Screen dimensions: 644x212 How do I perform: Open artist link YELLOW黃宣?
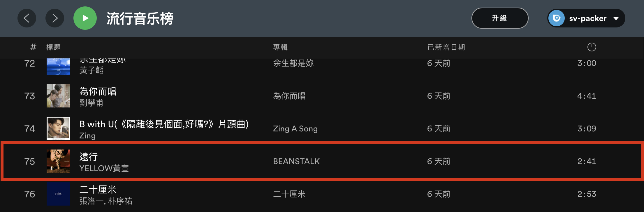point(104,168)
